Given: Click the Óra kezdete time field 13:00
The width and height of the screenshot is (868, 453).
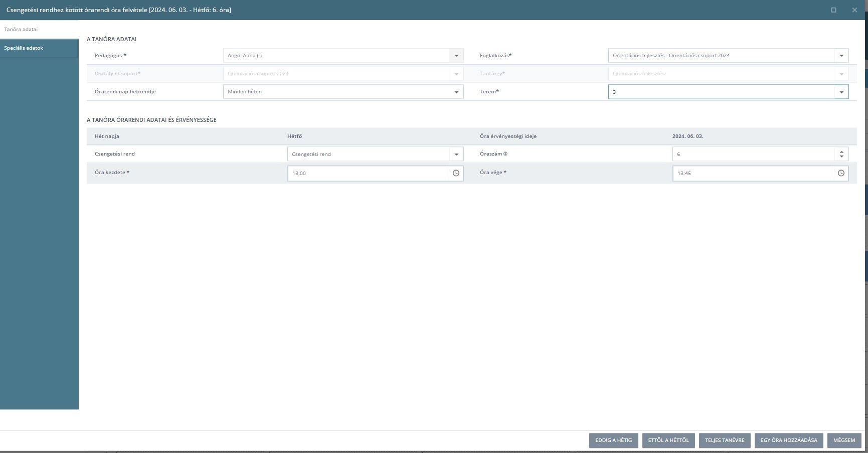Looking at the screenshot, I should 368,173.
